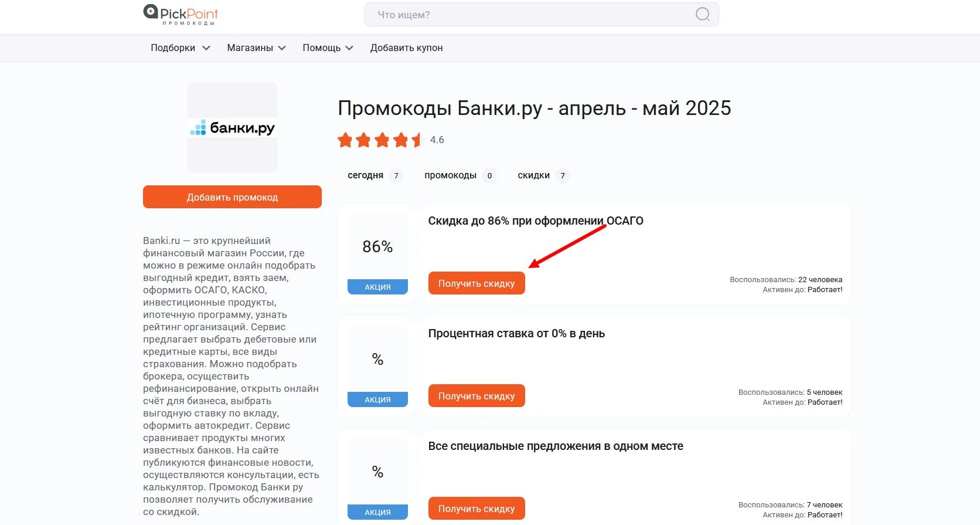The height and width of the screenshot is (525, 980).
Task: Select the скидки filter tab
Action: [543, 175]
